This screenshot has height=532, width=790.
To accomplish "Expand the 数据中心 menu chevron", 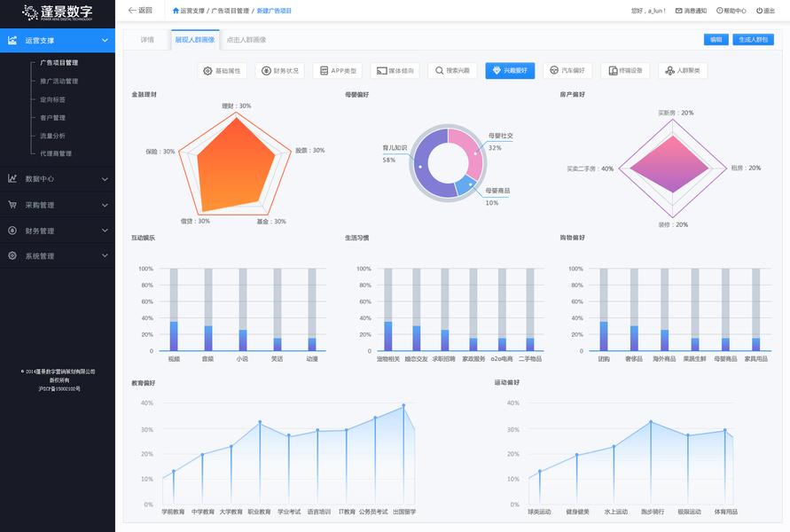I will [105, 179].
